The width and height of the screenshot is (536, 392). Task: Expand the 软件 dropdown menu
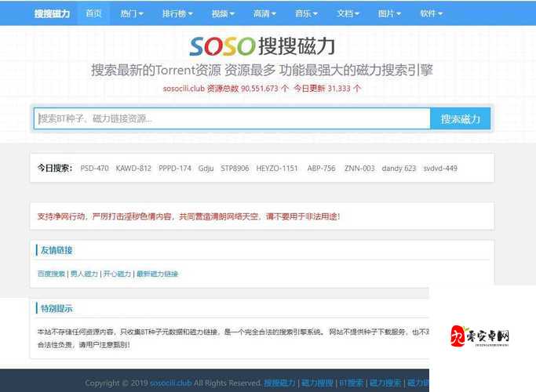[431, 13]
